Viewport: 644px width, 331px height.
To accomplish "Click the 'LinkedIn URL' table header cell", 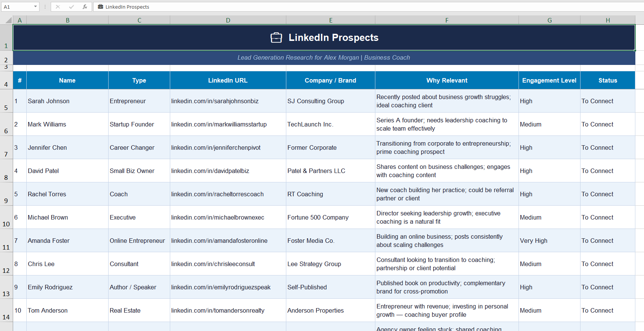I will click(228, 80).
